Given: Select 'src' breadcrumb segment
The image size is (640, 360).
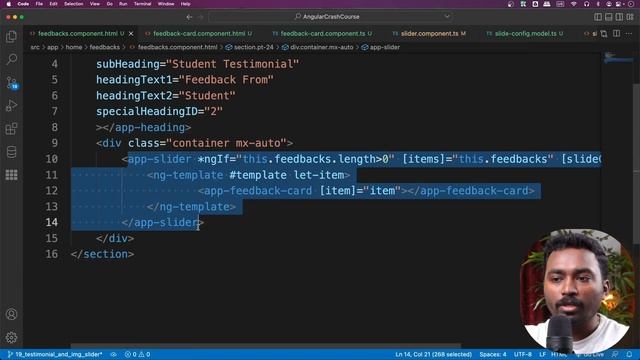Looking at the screenshot, I should [x=35, y=47].
